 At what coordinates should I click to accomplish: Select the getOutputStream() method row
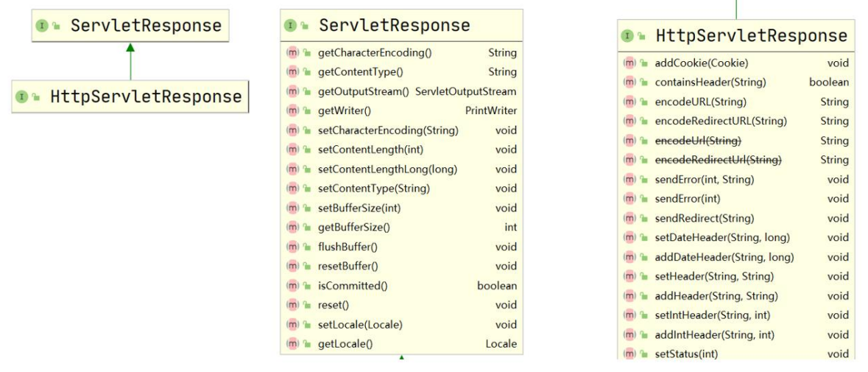pyautogui.click(x=363, y=91)
